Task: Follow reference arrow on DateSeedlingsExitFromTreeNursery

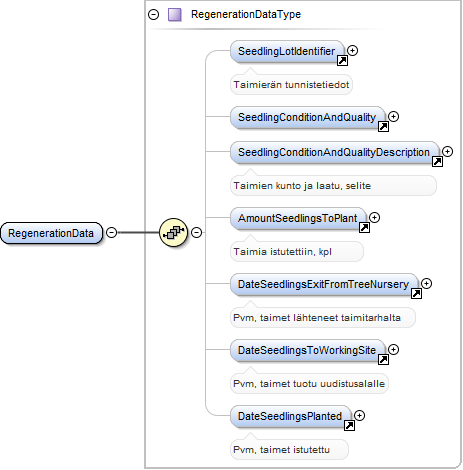Action: [416, 293]
